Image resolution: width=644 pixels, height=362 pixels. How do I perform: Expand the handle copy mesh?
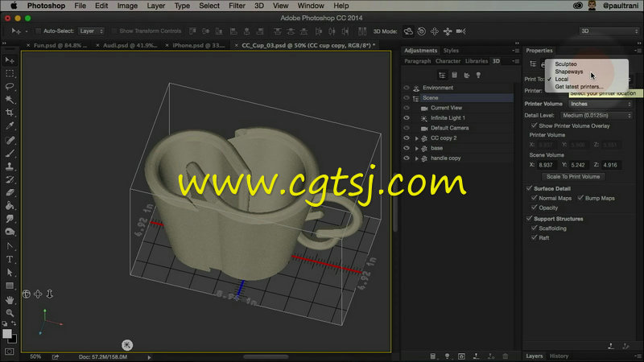click(x=417, y=158)
